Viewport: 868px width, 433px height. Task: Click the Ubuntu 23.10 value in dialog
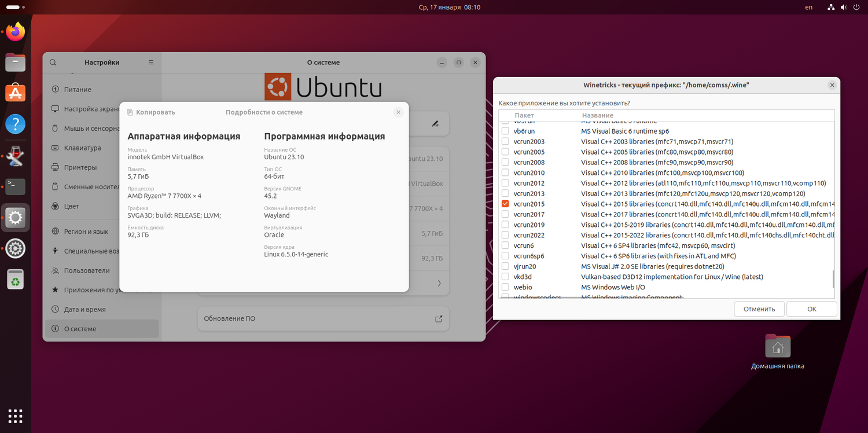click(x=284, y=157)
